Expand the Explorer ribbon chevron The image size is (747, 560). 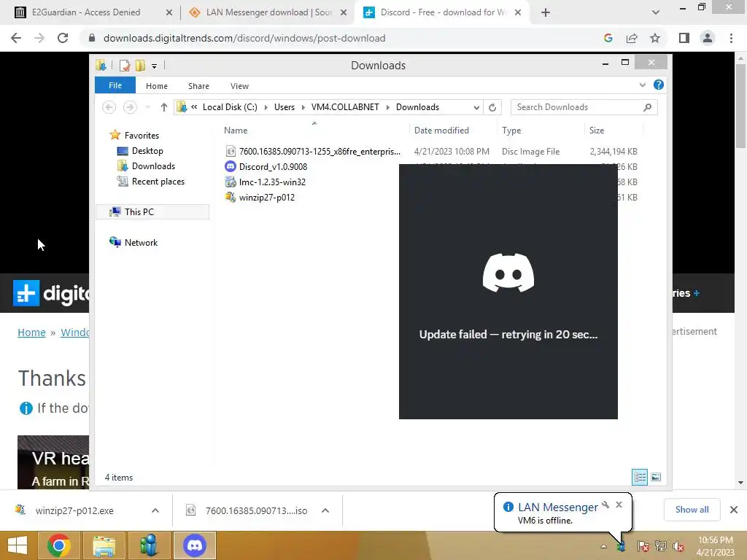pyautogui.click(x=642, y=85)
